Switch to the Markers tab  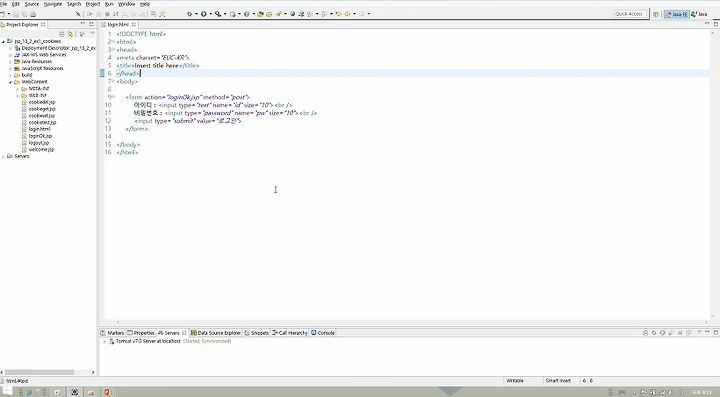(x=112, y=333)
